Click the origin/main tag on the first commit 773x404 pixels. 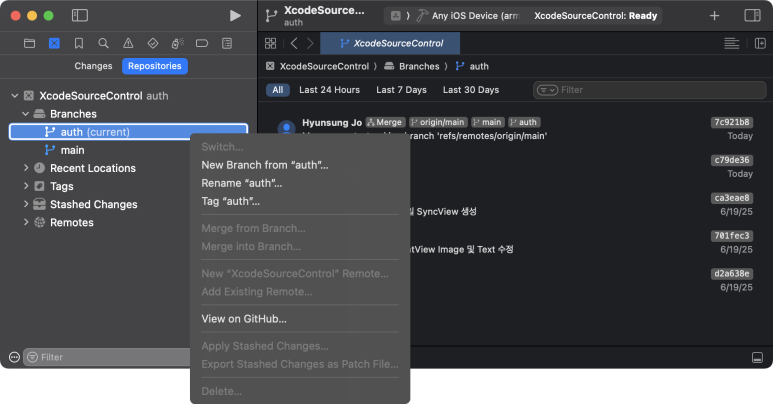(438, 122)
